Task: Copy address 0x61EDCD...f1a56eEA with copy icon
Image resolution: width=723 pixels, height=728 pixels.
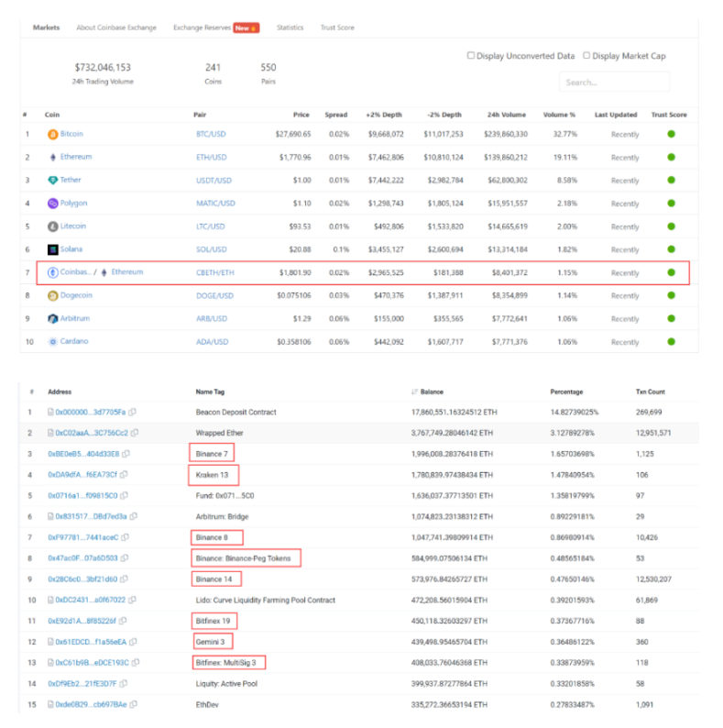Action: click(x=133, y=642)
